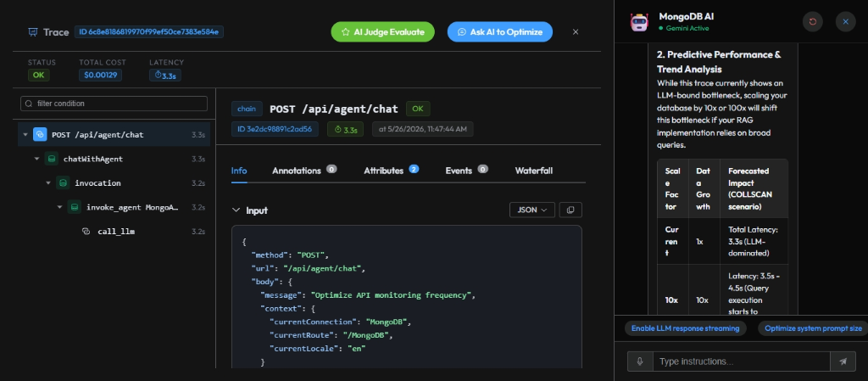Click the Optimize system prompt size suggestion
Image resolution: width=868 pixels, height=381 pixels.
[813, 328]
